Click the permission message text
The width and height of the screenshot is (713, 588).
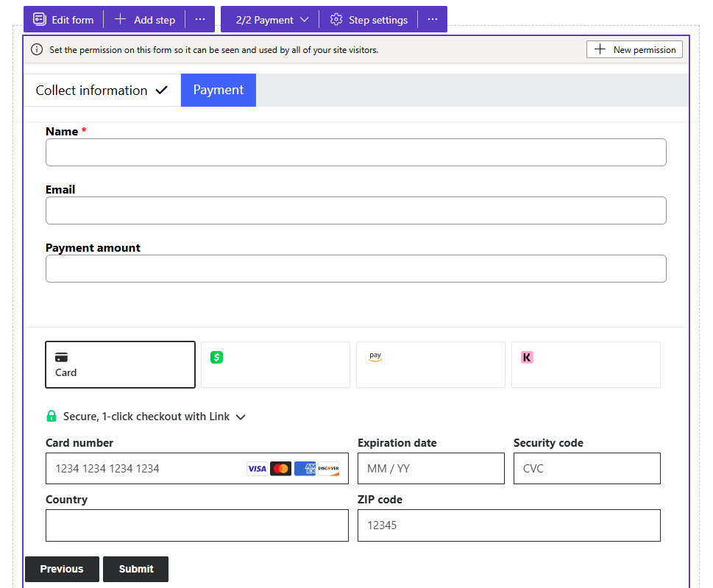pos(213,50)
